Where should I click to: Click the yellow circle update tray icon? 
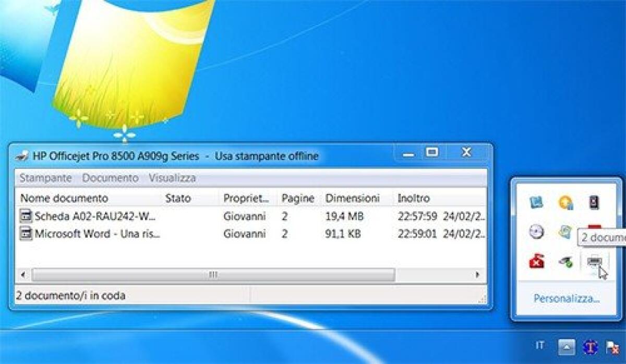point(565,202)
